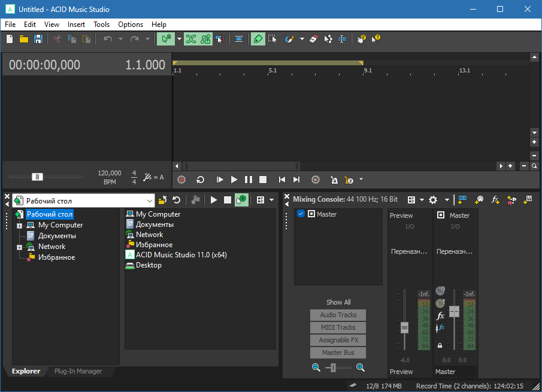Create a new project with New icon
Screen dimensions: 542x392
click(x=10, y=39)
